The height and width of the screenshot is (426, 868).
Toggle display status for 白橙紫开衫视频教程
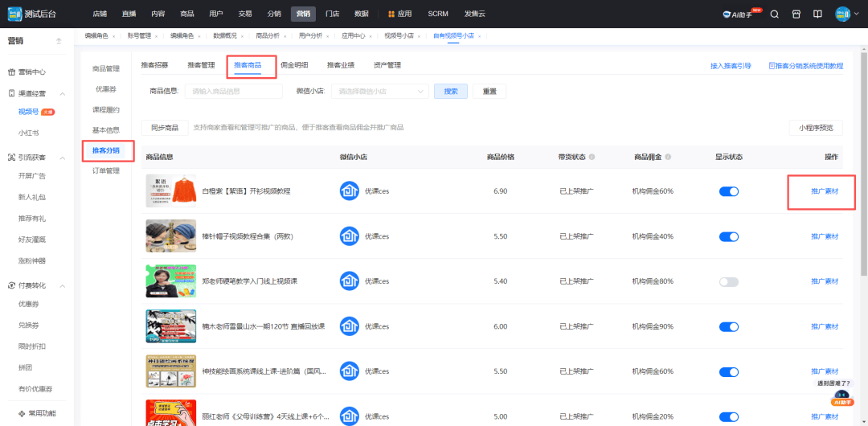[x=728, y=191]
